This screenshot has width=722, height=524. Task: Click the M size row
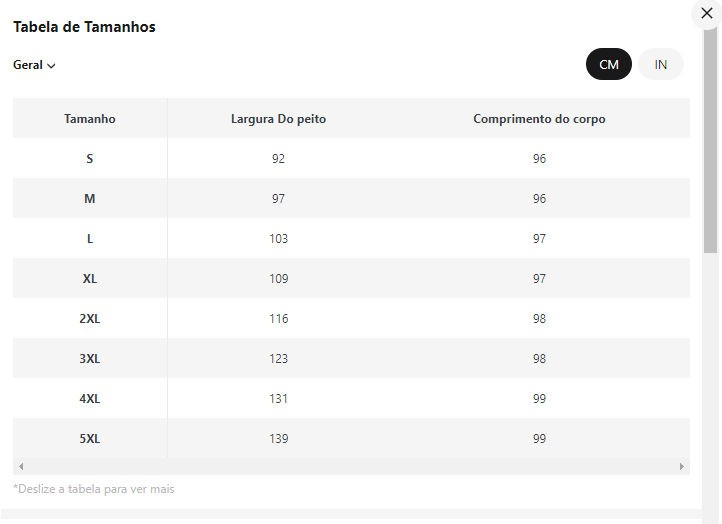(x=90, y=199)
